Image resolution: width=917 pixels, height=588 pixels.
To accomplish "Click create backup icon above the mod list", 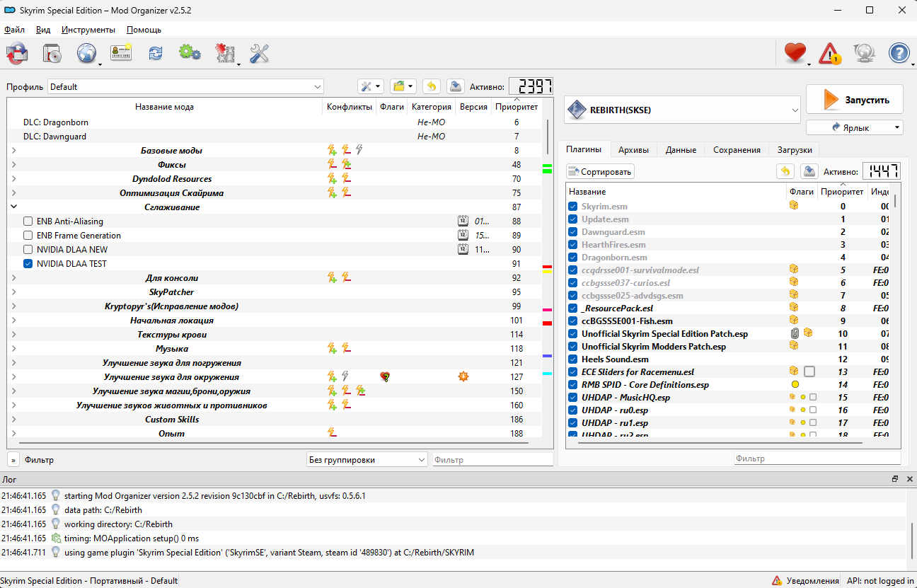I will (x=456, y=86).
